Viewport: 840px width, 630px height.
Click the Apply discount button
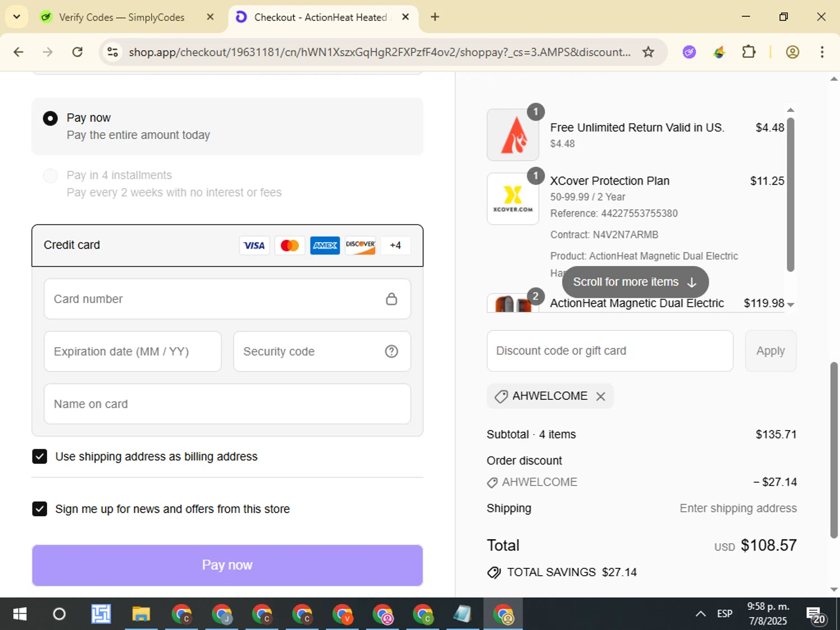[771, 351]
